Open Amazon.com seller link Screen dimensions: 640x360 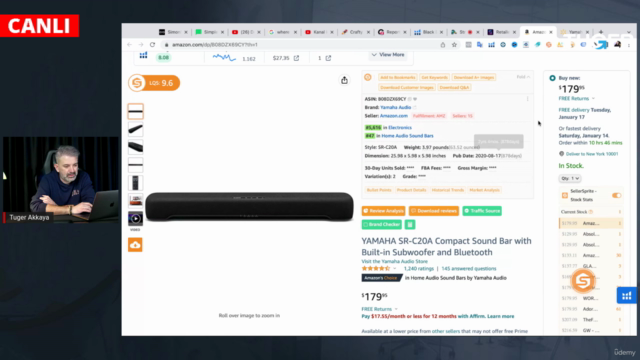(x=393, y=116)
